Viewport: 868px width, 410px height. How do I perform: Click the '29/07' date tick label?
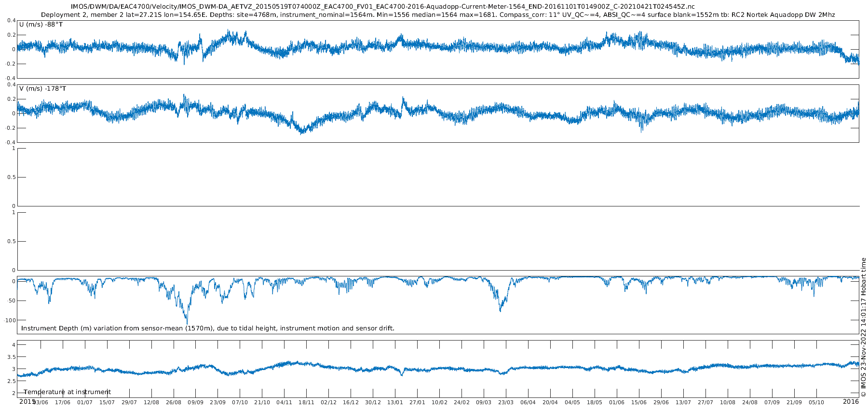click(129, 402)
